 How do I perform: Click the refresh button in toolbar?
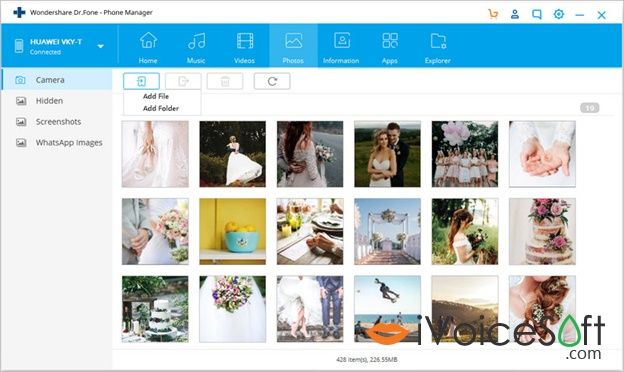[x=272, y=81]
